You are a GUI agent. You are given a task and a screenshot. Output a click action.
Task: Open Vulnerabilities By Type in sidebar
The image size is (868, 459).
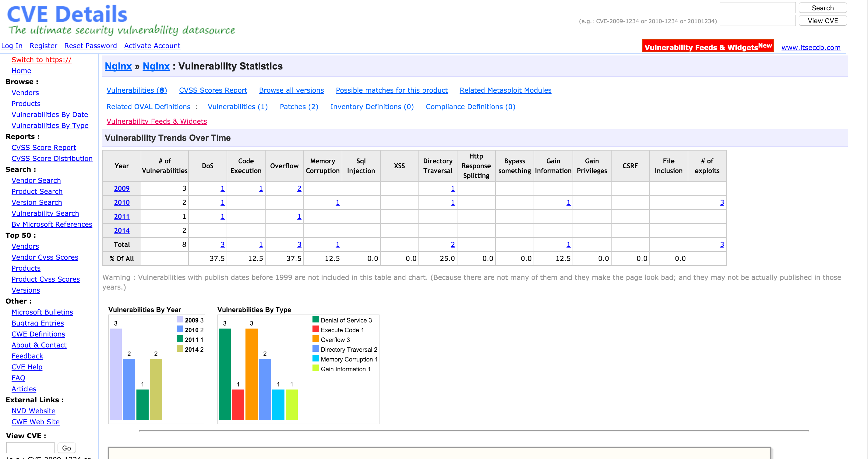(50, 126)
